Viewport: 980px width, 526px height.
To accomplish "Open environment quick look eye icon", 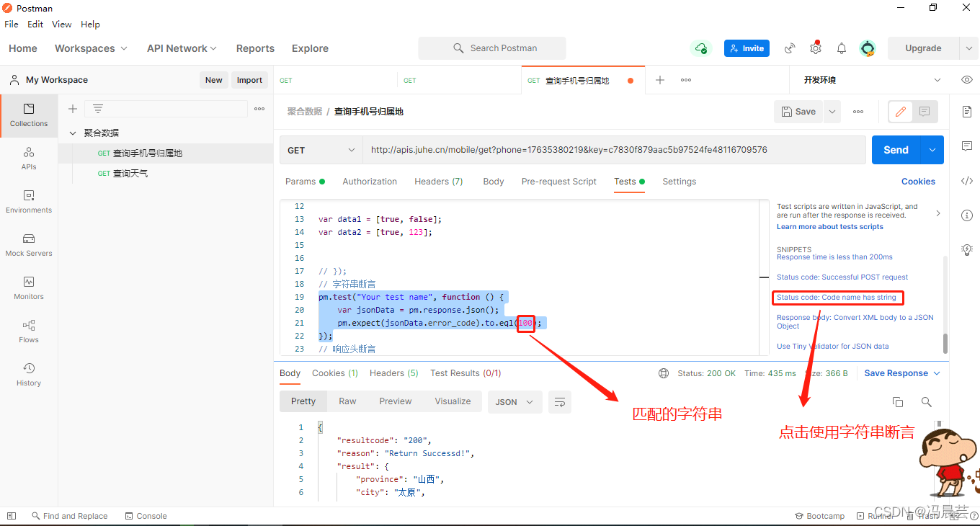I will [967, 80].
